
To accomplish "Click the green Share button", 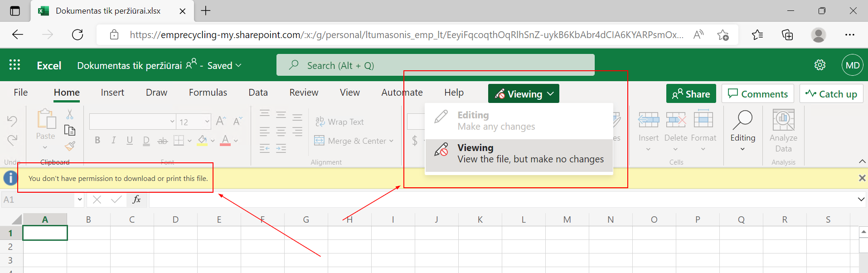I will point(691,94).
